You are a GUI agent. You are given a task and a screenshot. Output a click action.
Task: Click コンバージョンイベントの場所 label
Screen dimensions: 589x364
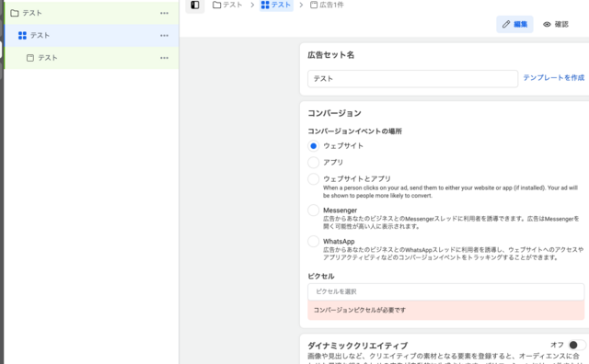coord(354,131)
